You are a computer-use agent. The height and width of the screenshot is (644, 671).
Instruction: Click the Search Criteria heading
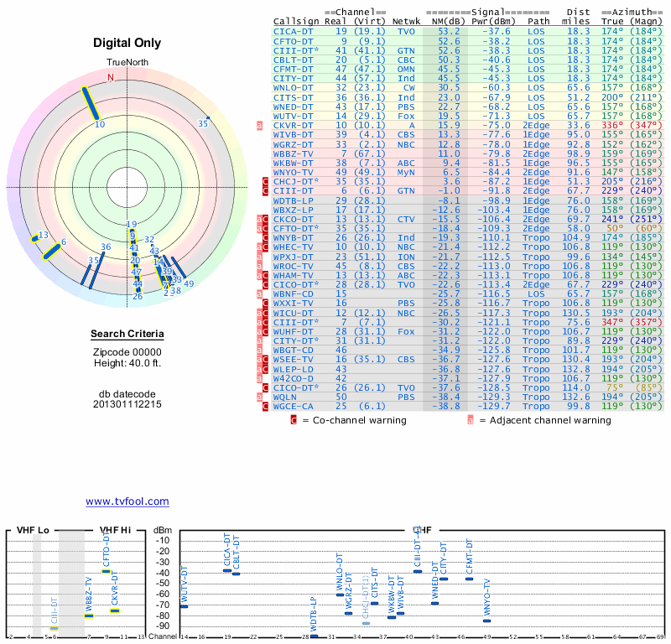127,335
